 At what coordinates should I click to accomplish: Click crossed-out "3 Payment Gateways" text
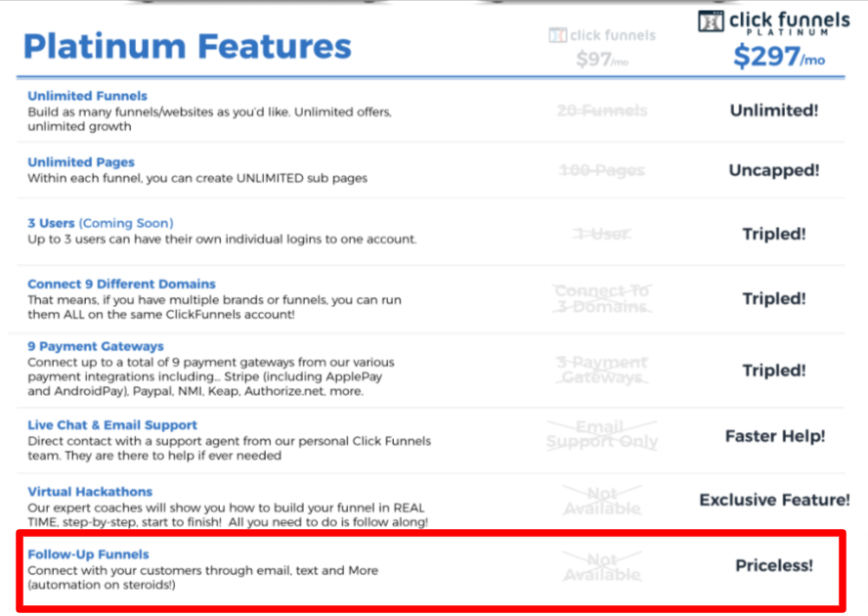(x=602, y=370)
